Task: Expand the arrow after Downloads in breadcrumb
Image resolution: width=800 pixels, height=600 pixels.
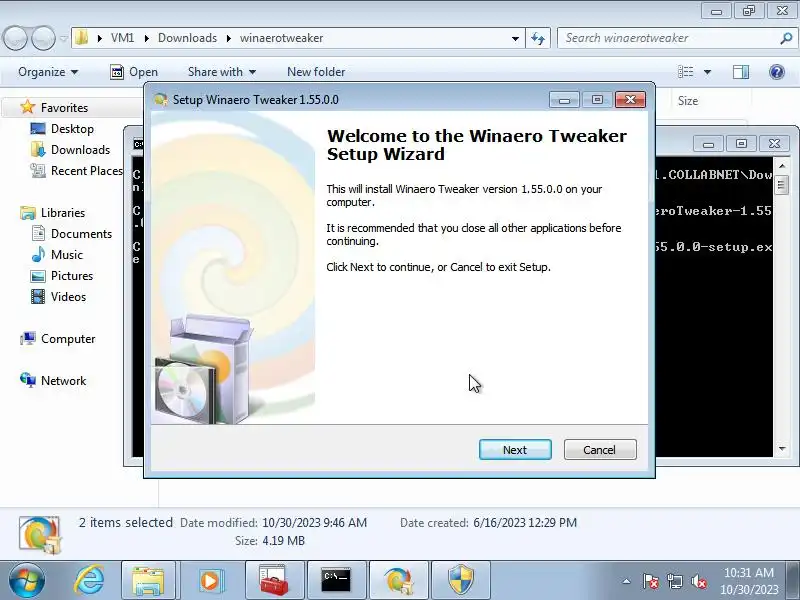Action: [229, 38]
